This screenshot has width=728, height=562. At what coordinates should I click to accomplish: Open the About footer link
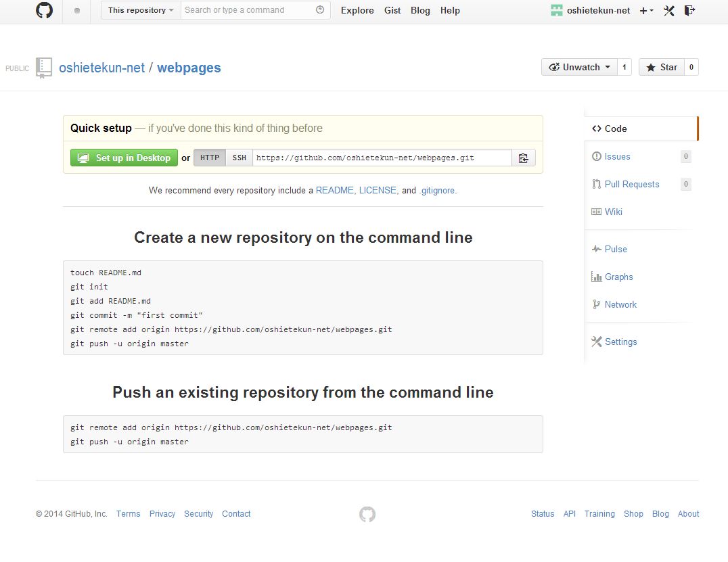pos(688,514)
